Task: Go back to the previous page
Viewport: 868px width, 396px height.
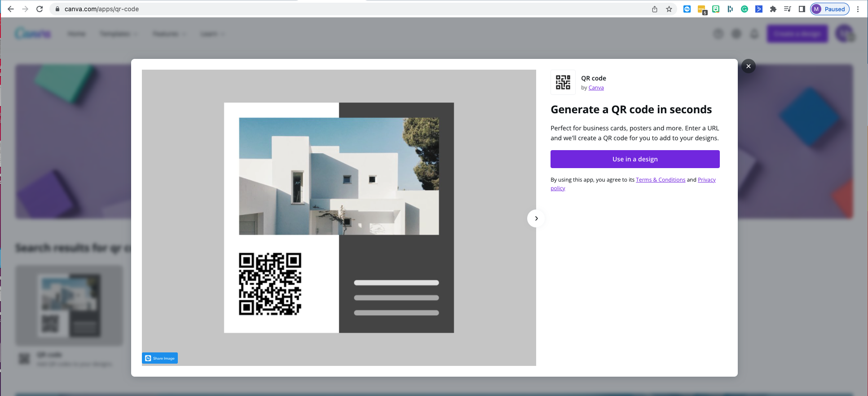Action: coord(11,9)
